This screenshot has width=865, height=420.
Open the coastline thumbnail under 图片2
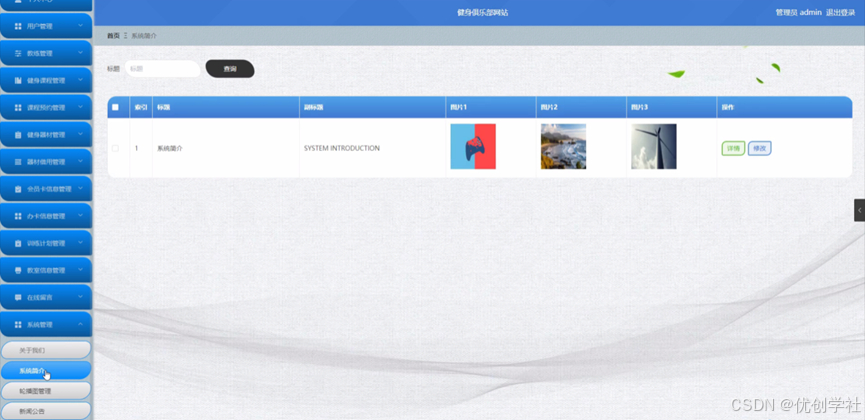coord(563,146)
